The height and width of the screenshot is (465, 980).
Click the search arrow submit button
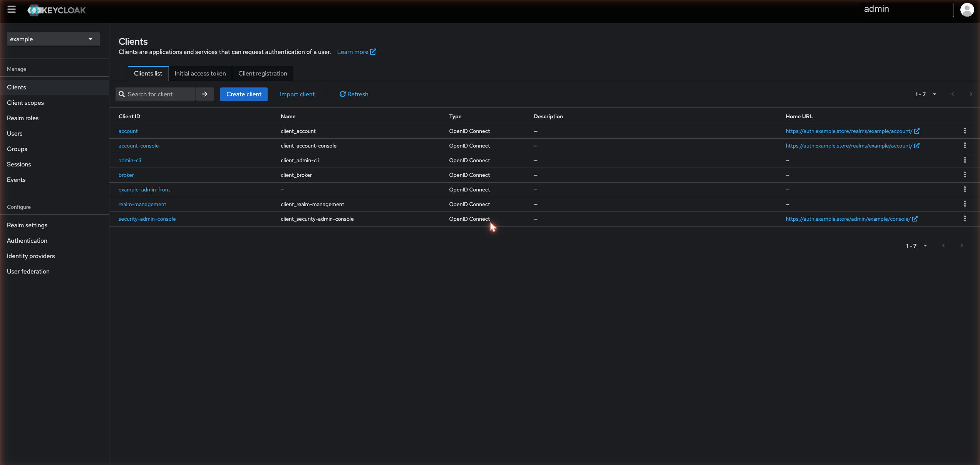coord(205,94)
